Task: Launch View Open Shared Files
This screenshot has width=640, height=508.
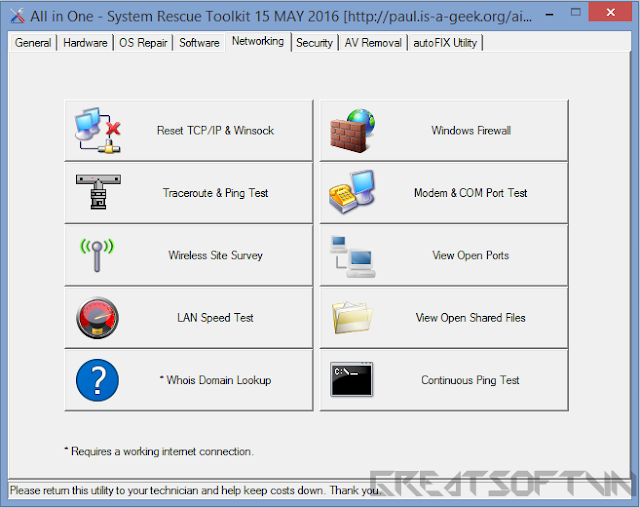Action: (444, 318)
